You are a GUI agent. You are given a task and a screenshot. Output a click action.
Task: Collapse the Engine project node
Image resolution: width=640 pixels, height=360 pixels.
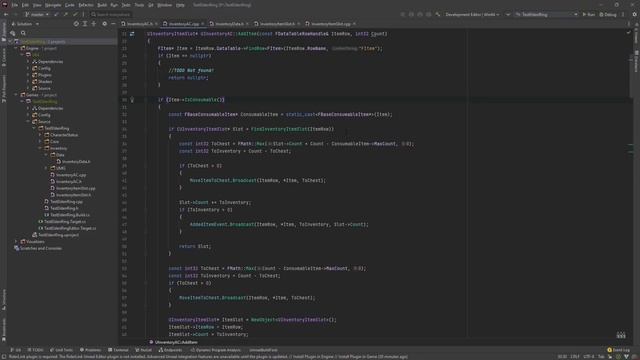click(x=16, y=48)
